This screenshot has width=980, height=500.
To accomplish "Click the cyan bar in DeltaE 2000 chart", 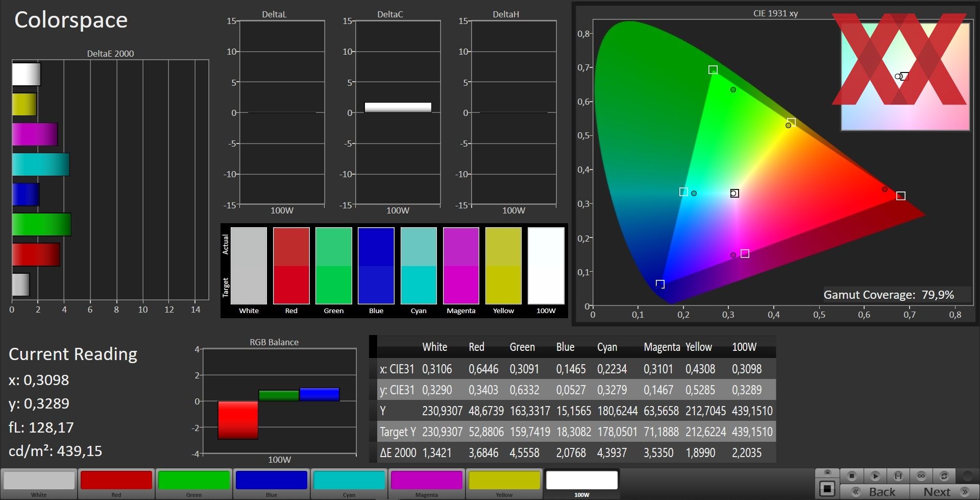I will click(41, 164).
